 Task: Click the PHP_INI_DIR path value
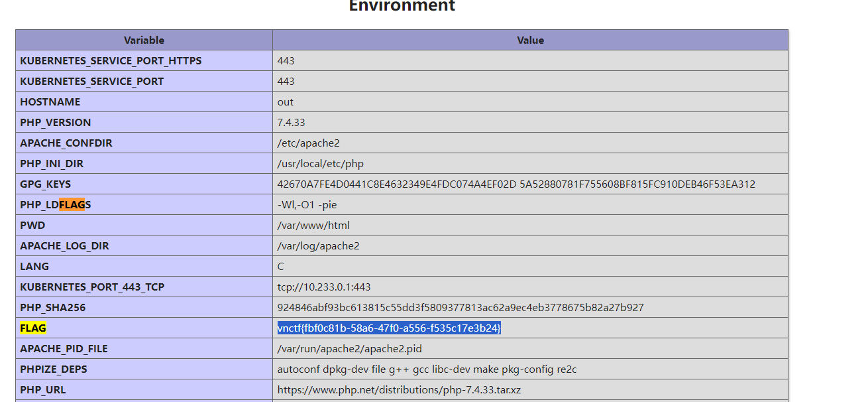point(321,163)
